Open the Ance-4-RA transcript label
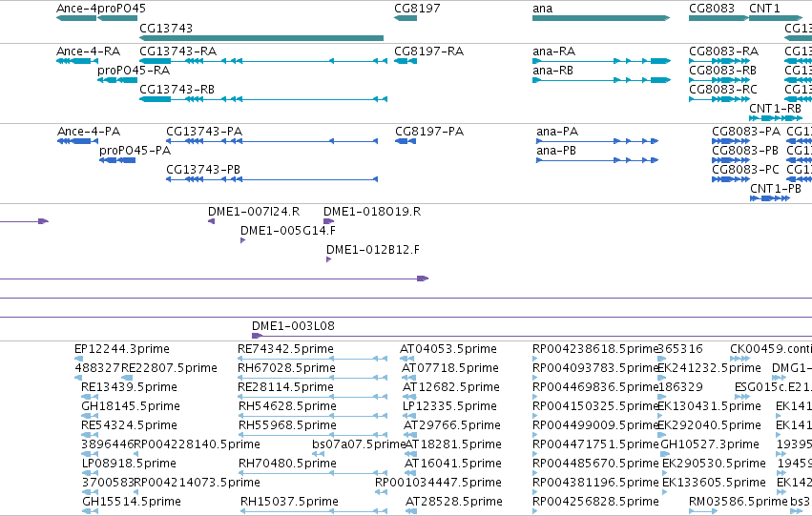 click(88, 52)
